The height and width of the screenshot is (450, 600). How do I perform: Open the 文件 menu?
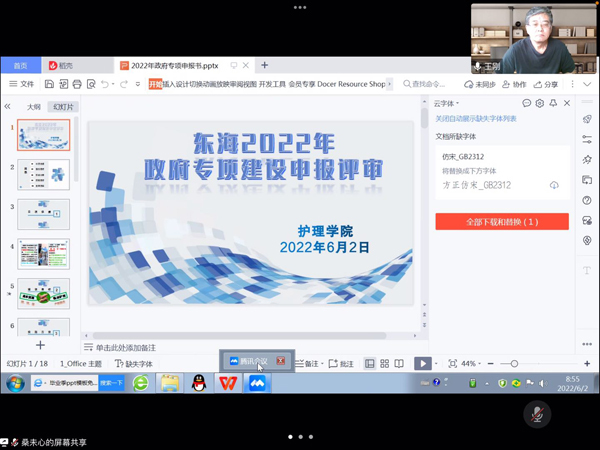[22, 84]
